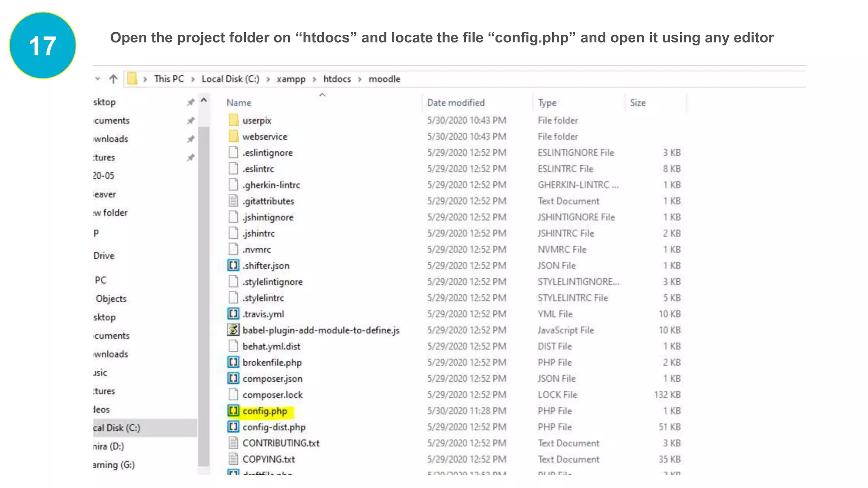Select the webservice folder icon

point(233,136)
